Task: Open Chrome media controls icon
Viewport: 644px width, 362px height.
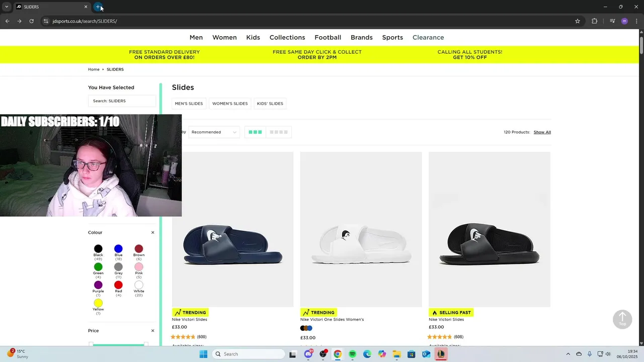Action: [x=612, y=21]
